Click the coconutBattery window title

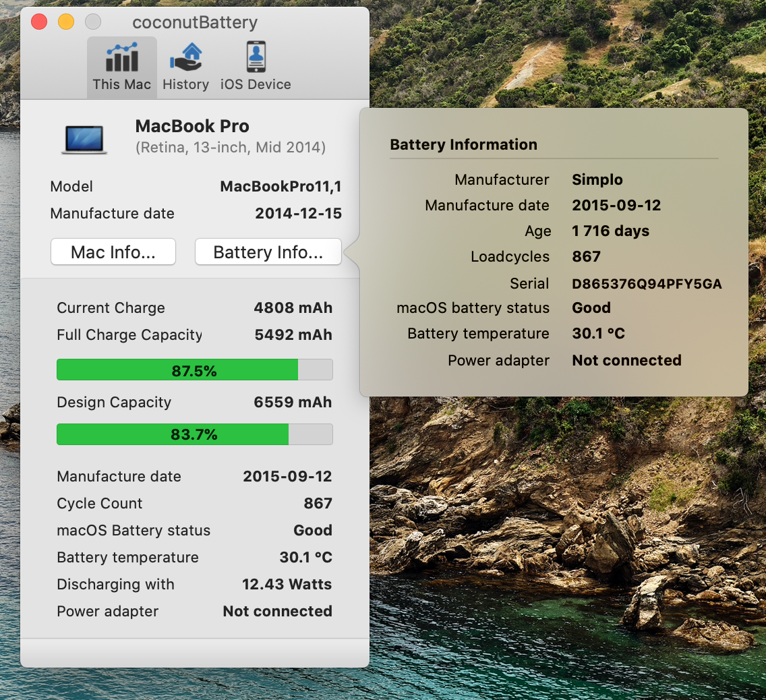[x=195, y=22]
